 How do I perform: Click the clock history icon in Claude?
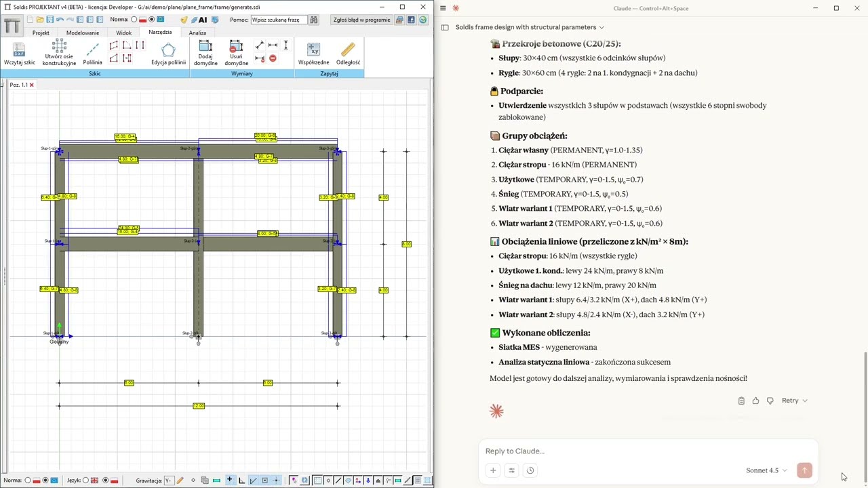coord(530,470)
